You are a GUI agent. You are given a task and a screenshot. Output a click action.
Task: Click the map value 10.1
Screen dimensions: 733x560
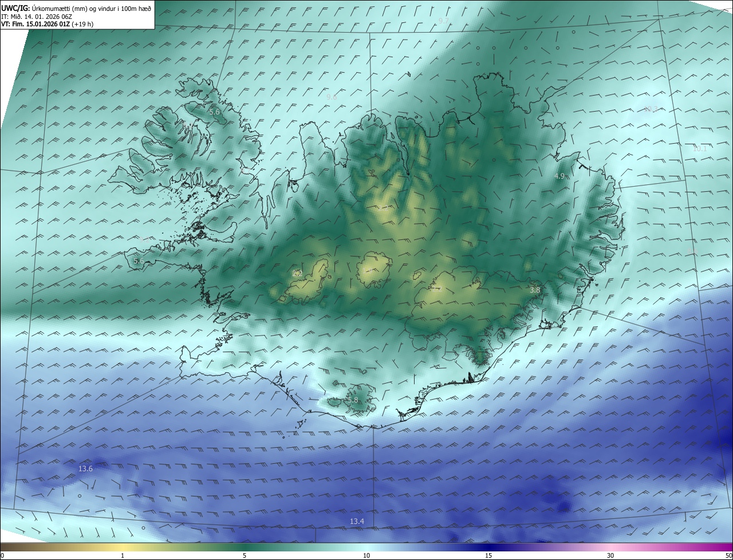pos(700,148)
